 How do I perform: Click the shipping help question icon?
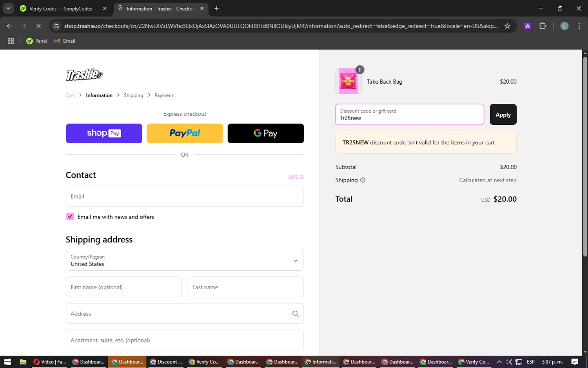(363, 180)
